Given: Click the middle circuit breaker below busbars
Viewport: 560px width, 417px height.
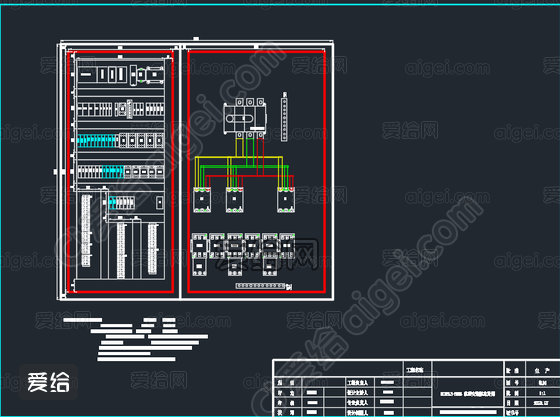Looking at the screenshot, I should (235, 200).
